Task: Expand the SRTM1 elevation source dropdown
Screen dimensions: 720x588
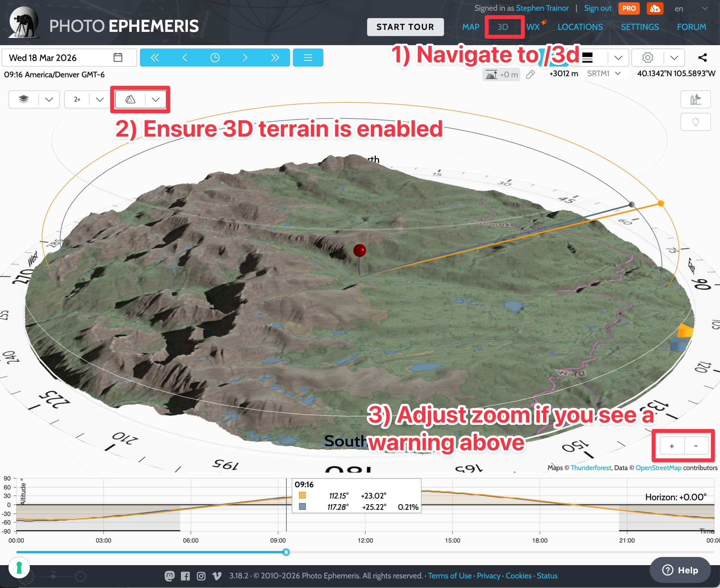Action: coord(618,73)
